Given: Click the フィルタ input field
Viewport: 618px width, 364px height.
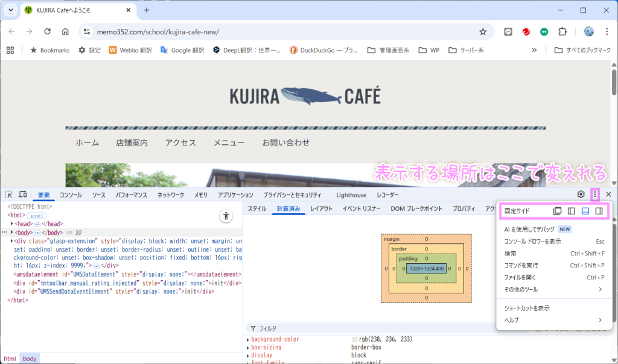Looking at the screenshot, I should tap(362, 328).
